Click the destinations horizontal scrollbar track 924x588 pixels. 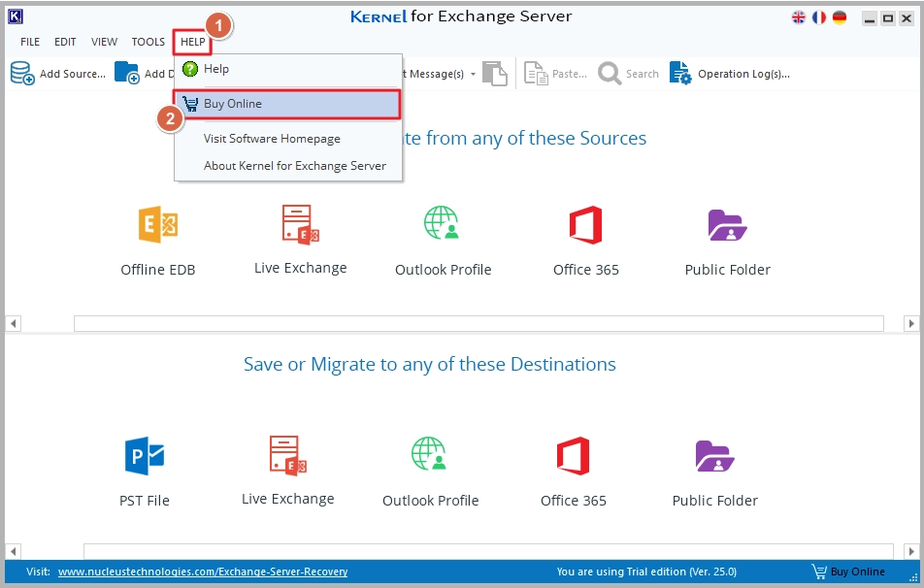488,551
